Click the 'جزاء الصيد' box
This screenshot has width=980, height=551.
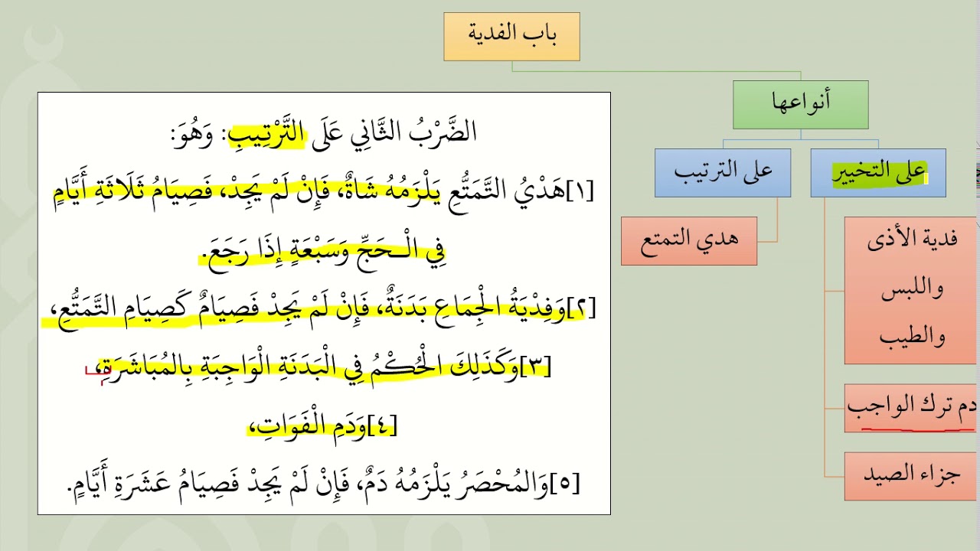(x=912, y=476)
